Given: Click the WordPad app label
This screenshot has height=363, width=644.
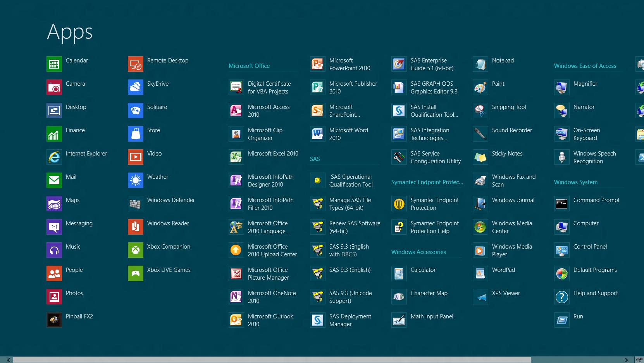Looking at the screenshot, I should (503, 270).
